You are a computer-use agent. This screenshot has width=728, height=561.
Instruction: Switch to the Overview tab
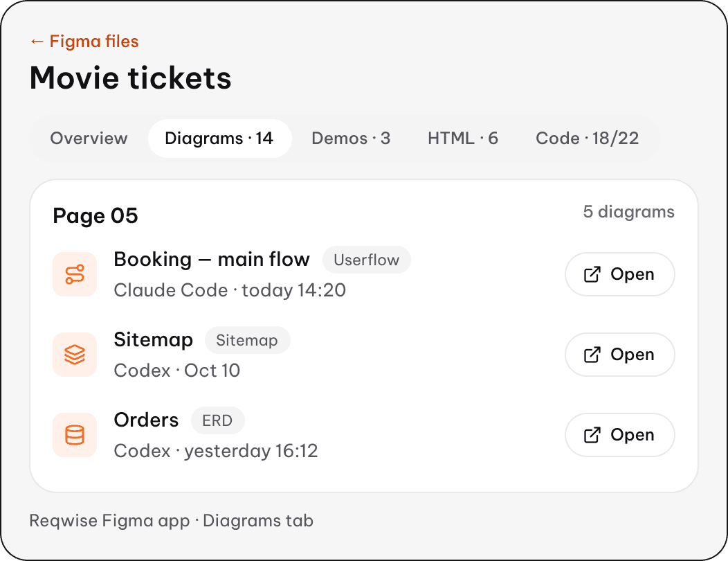[x=89, y=139]
